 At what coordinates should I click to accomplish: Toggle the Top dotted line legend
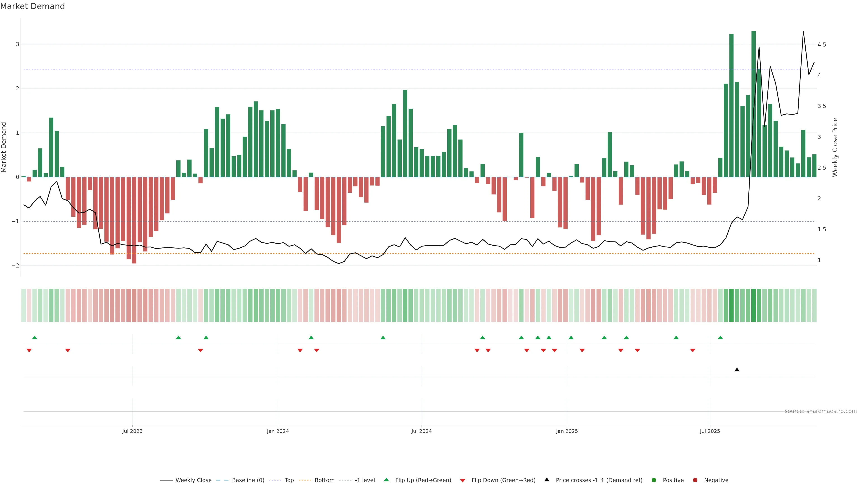289,480
